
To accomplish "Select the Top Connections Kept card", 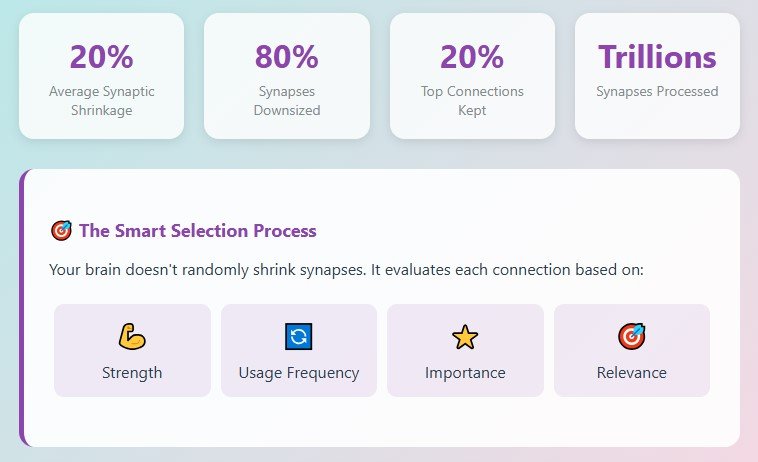I will pos(472,76).
